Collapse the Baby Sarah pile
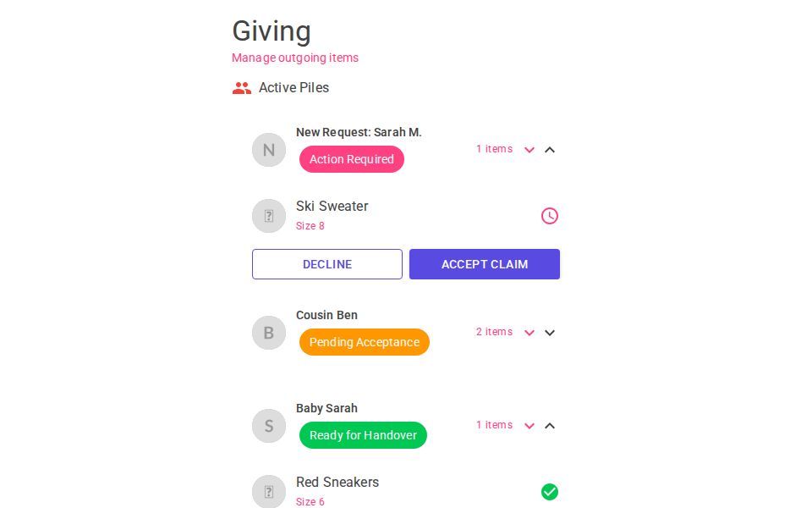The image size is (812, 508). (x=550, y=426)
